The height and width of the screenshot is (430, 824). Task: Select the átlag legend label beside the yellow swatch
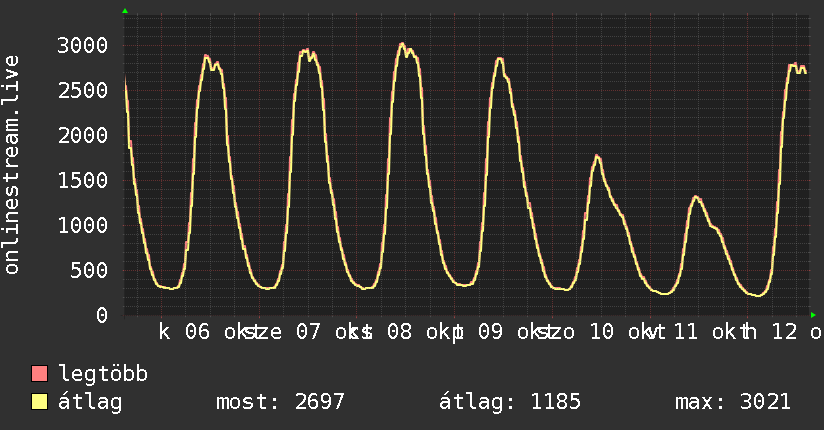90,403
